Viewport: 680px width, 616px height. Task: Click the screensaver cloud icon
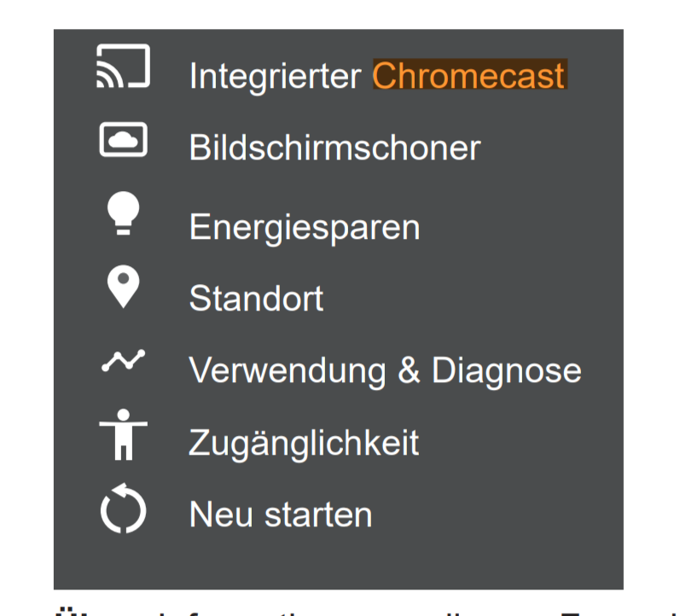pos(123,139)
